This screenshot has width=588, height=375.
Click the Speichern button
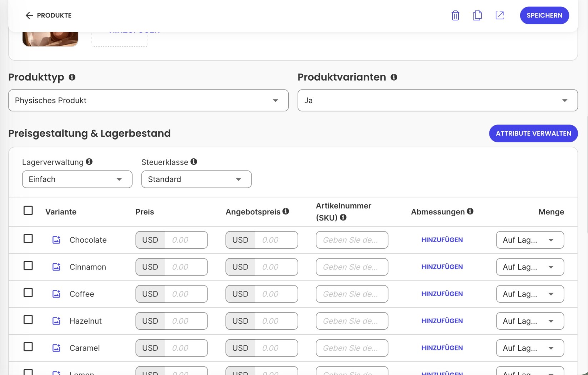(544, 15)
